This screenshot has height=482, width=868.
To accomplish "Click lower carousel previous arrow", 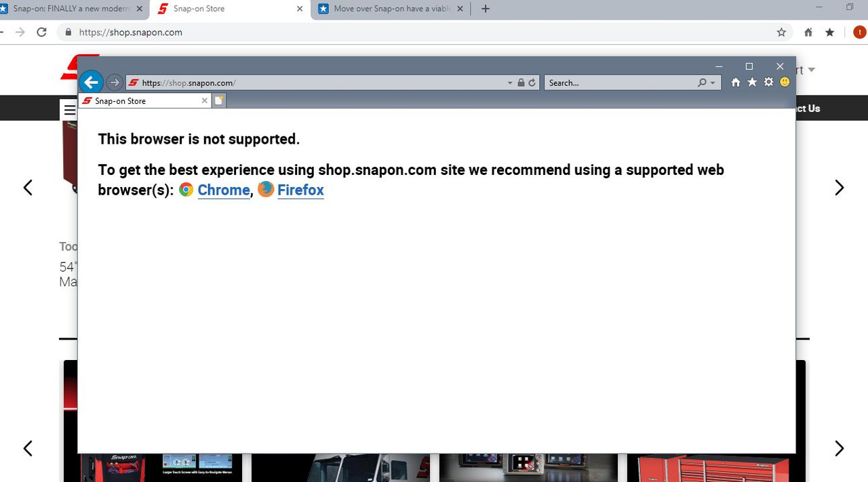I will click(x=28, y=448).
